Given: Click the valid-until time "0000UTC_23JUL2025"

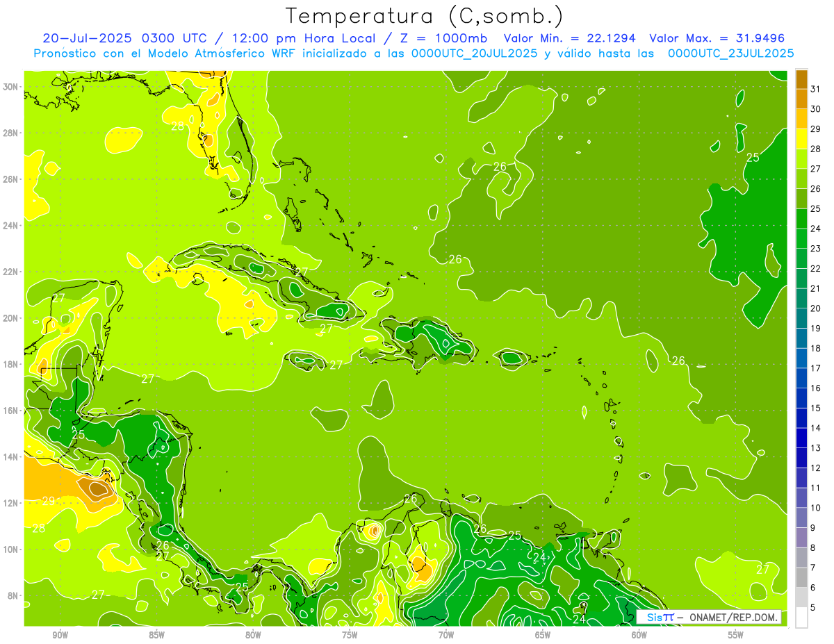Looking at the screenshot, I should coord(731,53).
